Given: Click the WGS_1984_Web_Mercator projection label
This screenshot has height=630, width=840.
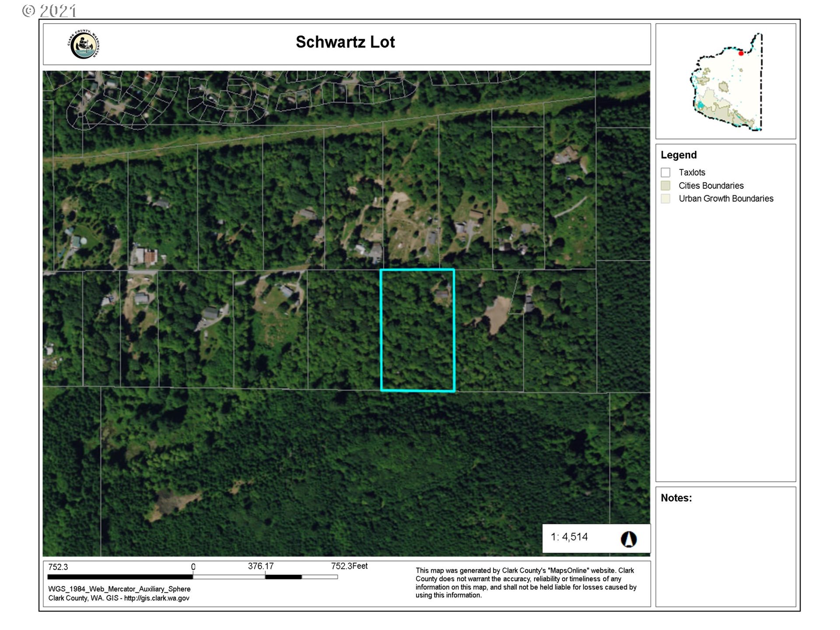Looking at the screenshot, I should [x=119, y=589].
